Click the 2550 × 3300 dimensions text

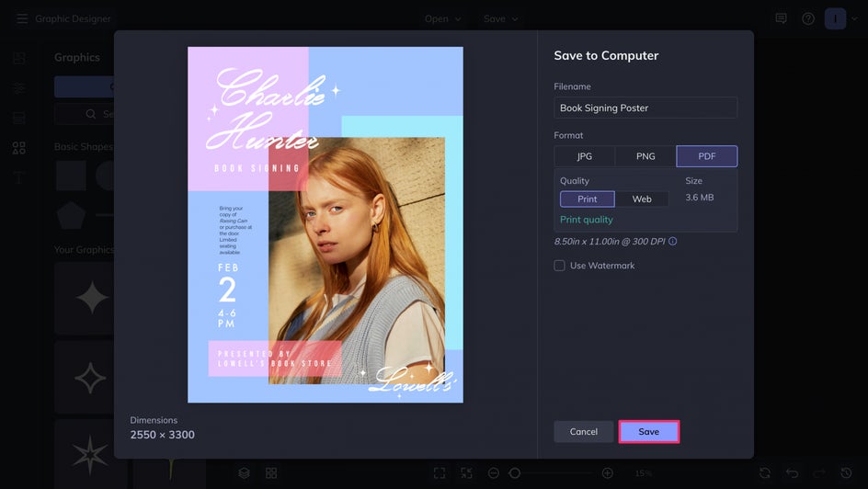pos(162,435)
